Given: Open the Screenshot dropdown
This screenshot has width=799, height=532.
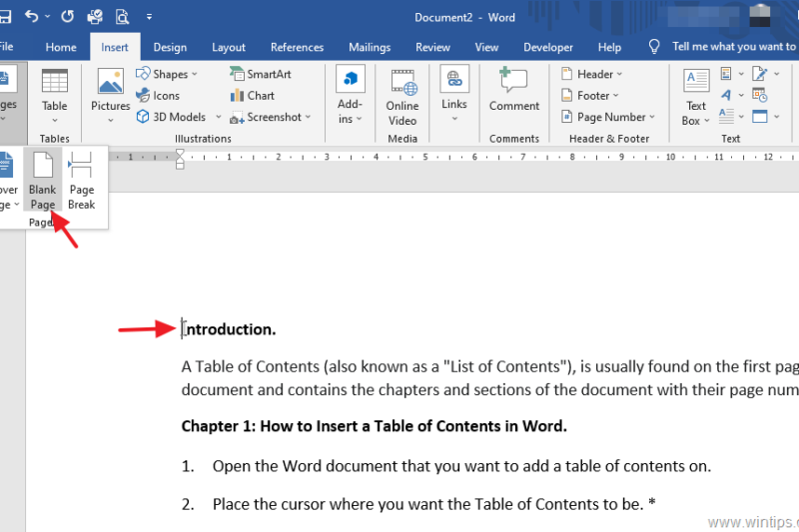Looking at the screenshot, I should click(271, 117).
